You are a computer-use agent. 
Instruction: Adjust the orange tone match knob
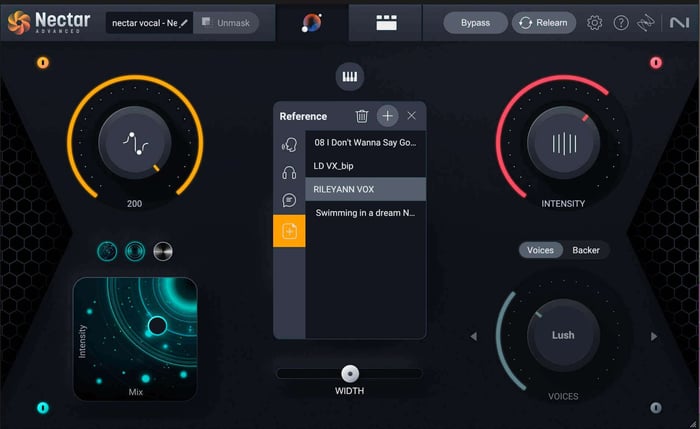click(135, 143)
